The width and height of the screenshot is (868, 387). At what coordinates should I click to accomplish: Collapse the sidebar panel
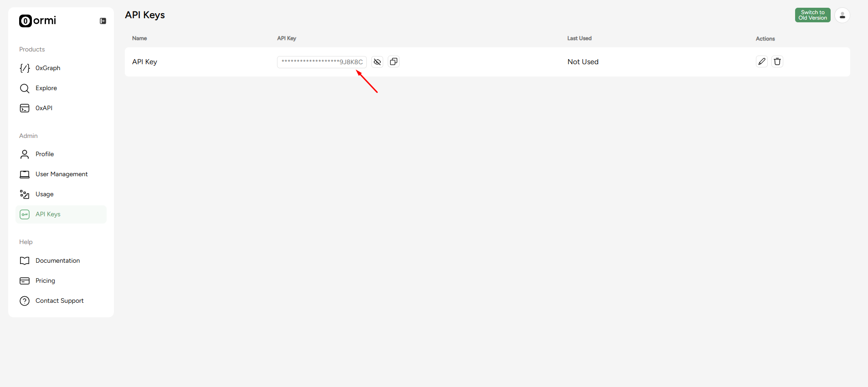coord(103,21)
